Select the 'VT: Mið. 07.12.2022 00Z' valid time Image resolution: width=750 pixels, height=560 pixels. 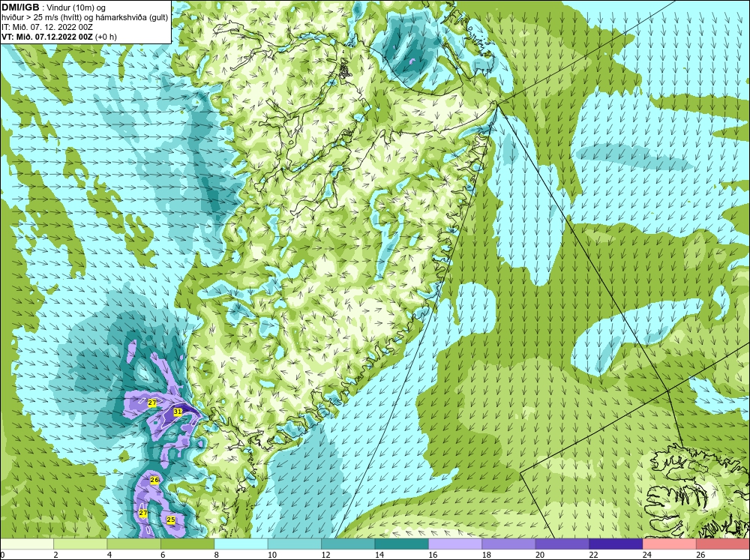coord(48,36)
